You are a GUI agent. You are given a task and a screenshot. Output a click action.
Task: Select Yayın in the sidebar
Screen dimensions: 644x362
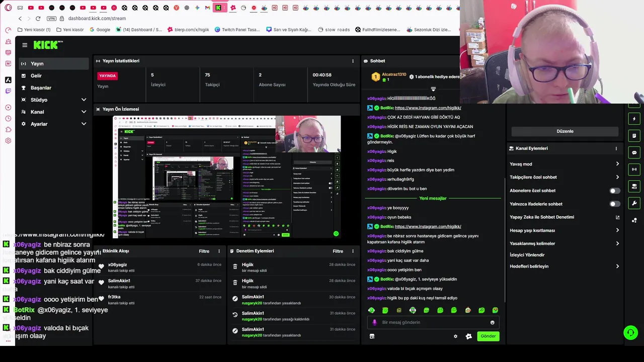55,64
